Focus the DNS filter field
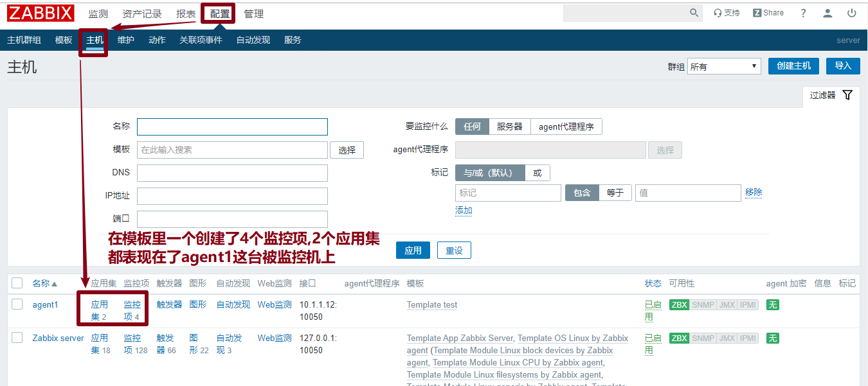Screen dimensions: 868x386 click(x=232, y=173)
